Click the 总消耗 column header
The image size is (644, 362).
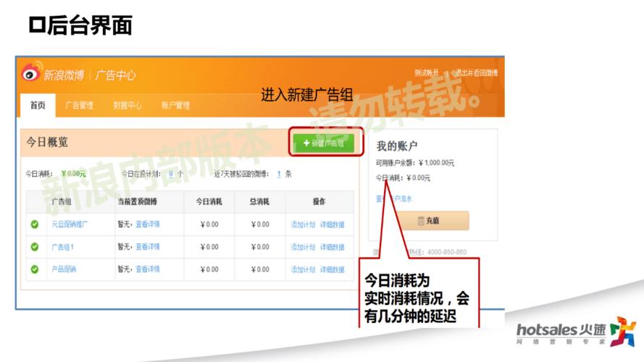(x=259, y=201)
